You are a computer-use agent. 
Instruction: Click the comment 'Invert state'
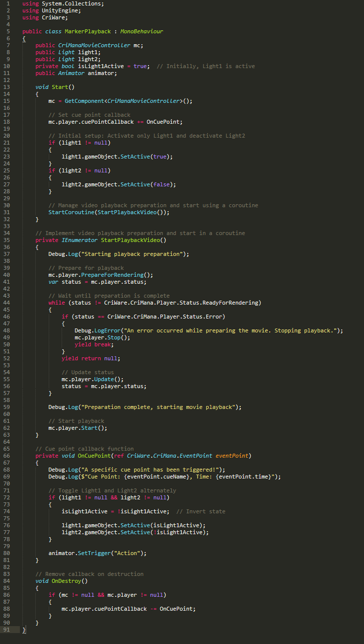[x=201, y=511]
